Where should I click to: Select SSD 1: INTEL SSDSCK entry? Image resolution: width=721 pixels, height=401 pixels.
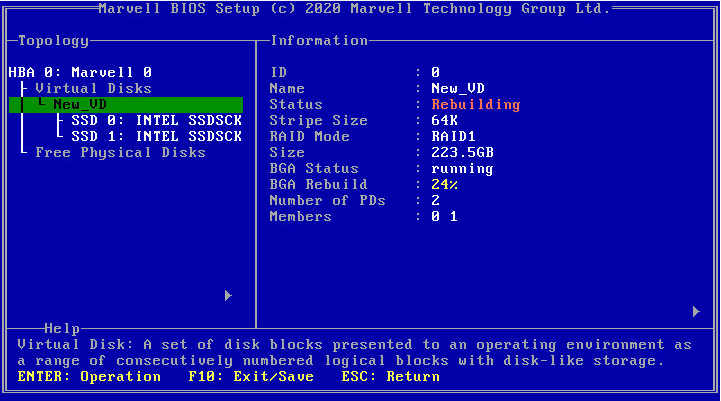click(x=155, y=136)
